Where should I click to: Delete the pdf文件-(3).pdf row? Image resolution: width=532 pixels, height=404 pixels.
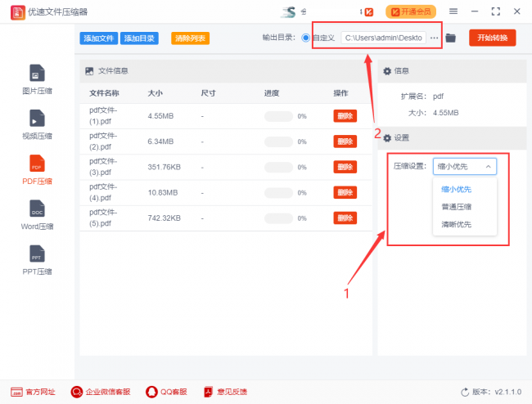click(x=345, y=167)
